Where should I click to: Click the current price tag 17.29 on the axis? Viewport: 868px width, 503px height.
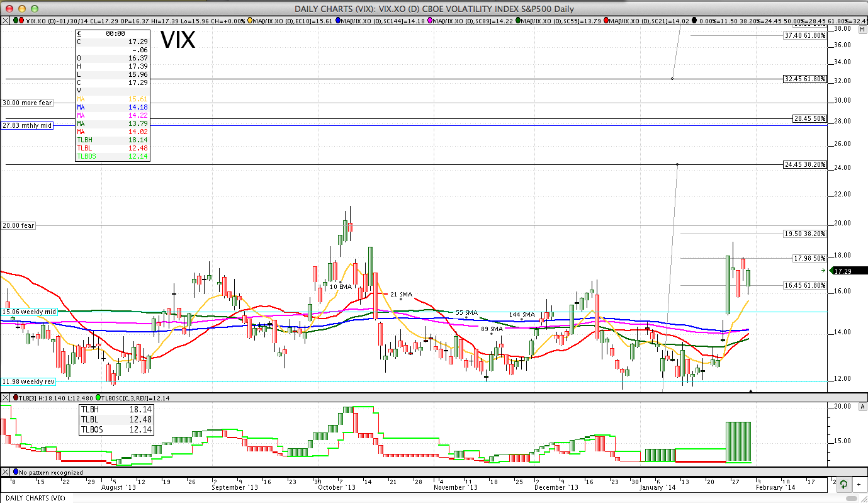tap(848, 271)
